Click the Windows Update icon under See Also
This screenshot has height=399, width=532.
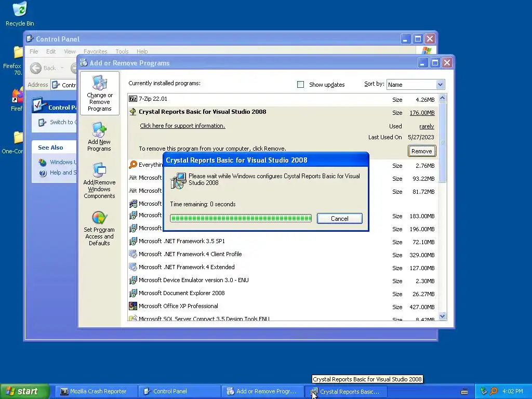tap(43, 162)
